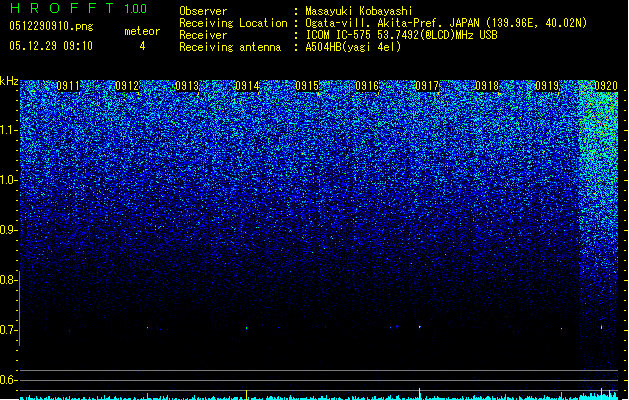Click the 0917 time marker
The image size is (629, 400).
427,87
